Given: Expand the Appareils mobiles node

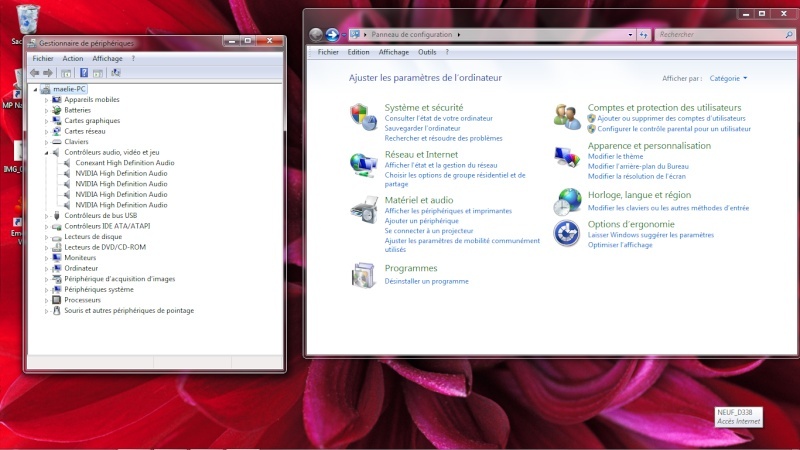Looking at the screenshot, I should click(x=46, y=100).
